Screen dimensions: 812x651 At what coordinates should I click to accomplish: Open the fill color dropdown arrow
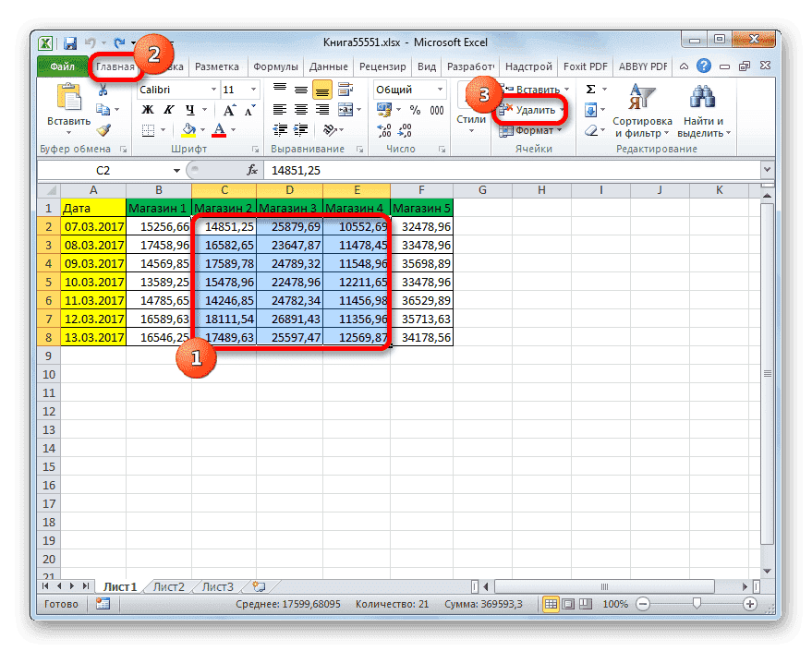(201, 129)
